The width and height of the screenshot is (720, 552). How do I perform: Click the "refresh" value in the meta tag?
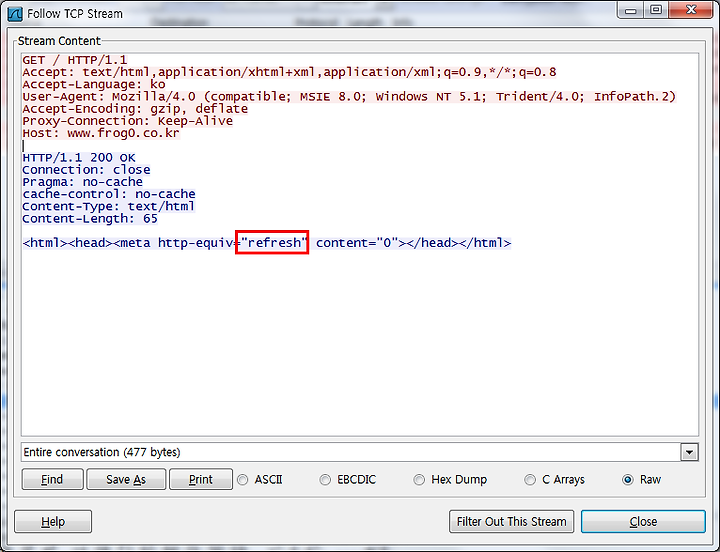point(274,242)
